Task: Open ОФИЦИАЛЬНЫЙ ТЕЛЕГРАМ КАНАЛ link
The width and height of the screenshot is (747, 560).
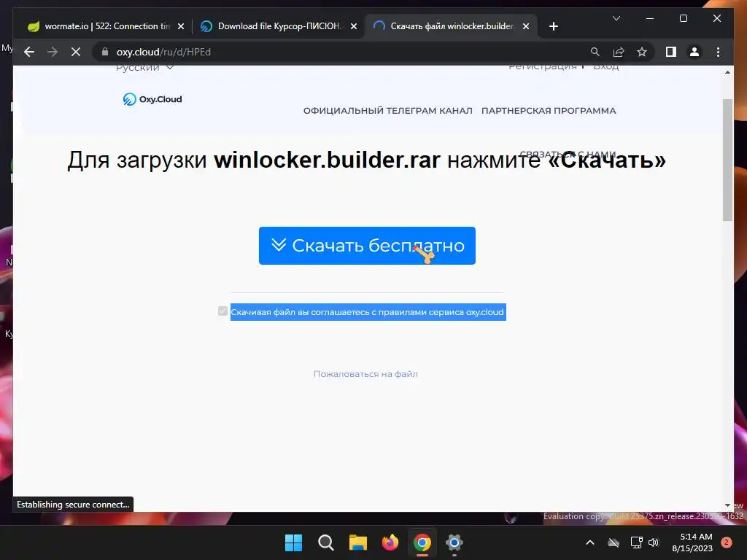Action: [388, 111]
